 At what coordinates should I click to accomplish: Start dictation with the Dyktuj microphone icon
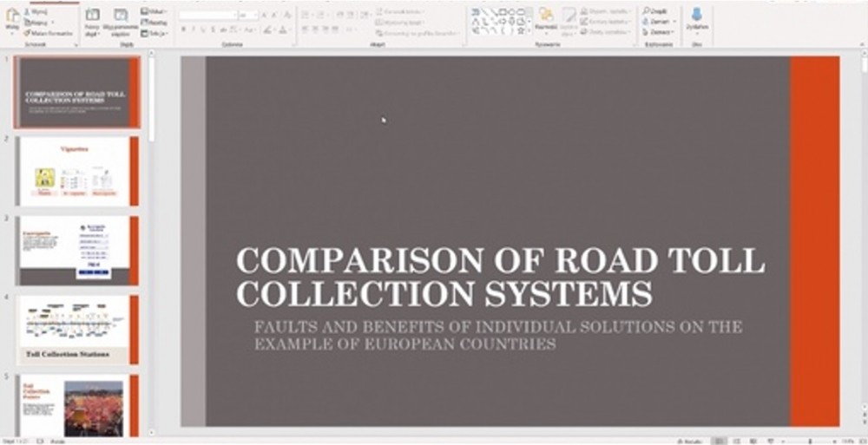click(696, 16)
